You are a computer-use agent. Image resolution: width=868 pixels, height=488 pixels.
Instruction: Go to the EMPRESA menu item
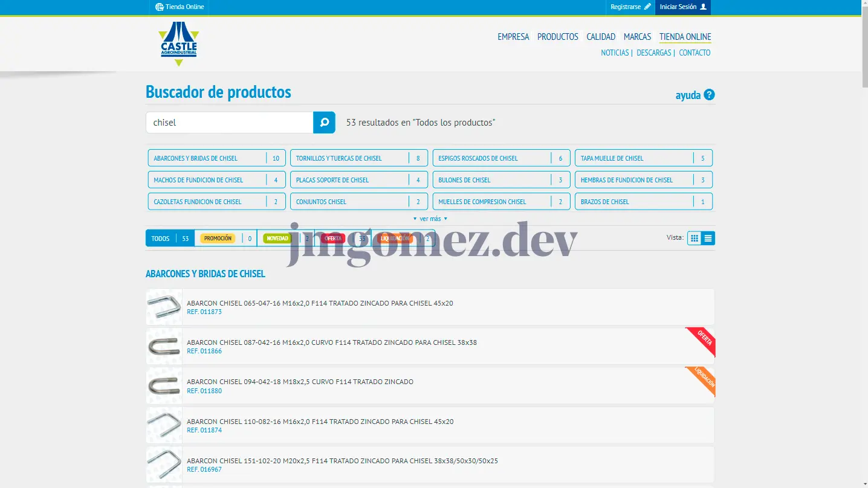coord(513,37)
